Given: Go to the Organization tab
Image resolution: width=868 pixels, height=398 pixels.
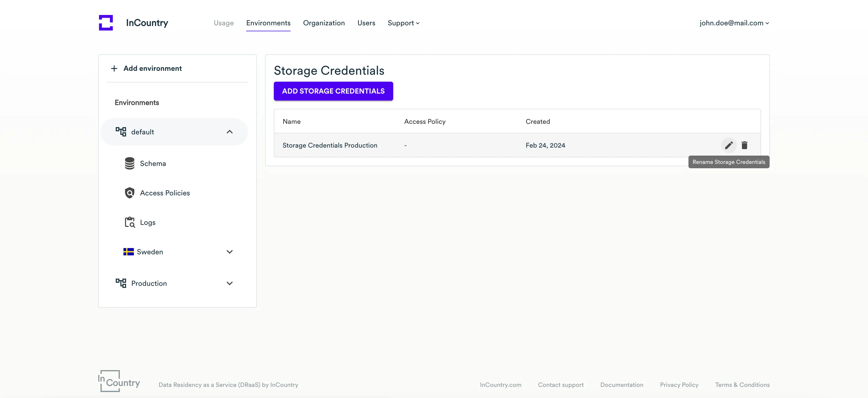Looking at the screenshot, I should coord(323,23).
